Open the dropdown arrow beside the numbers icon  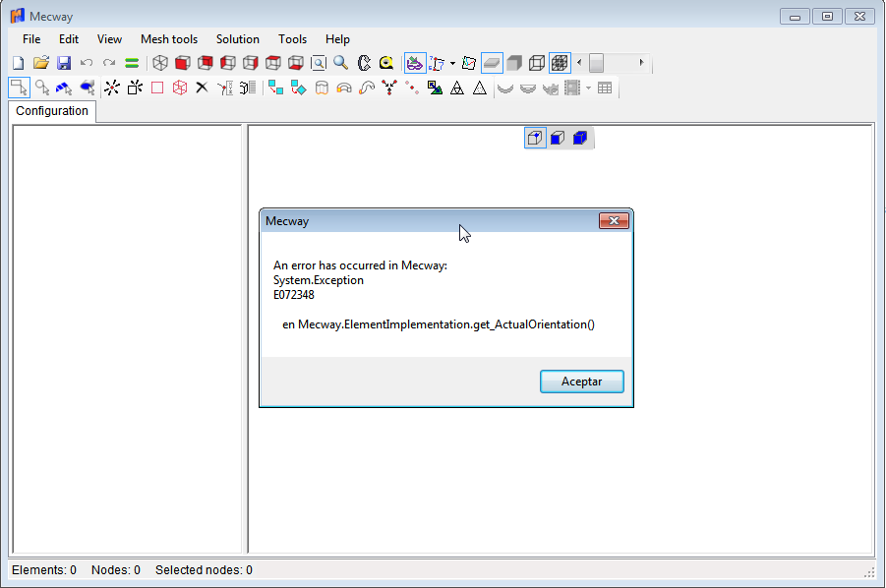click(452, 63)
